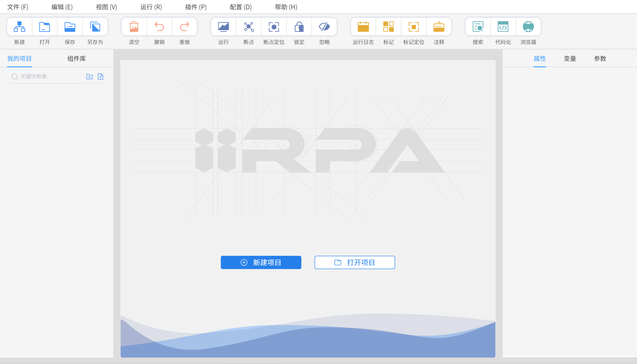Locate breakpoint using the 断点定位 icon

click(274, 27)
